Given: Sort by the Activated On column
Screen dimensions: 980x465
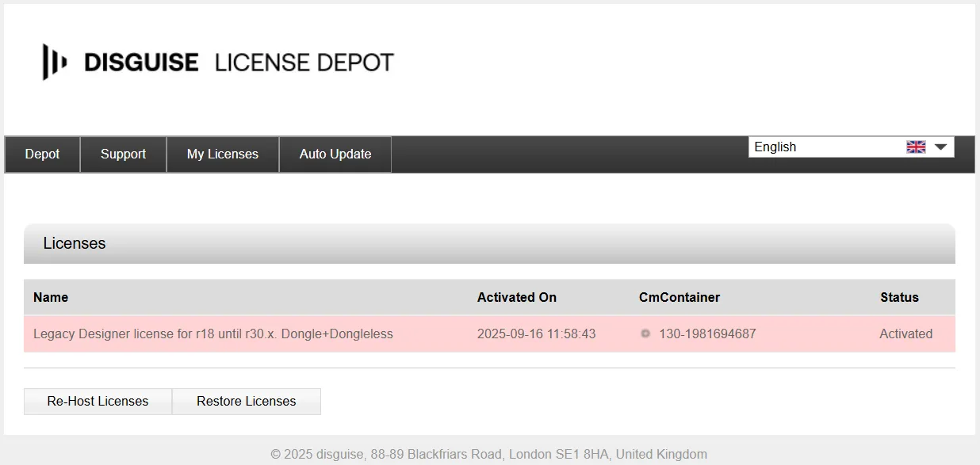Looking at the screenshot, I should point(516,297).
